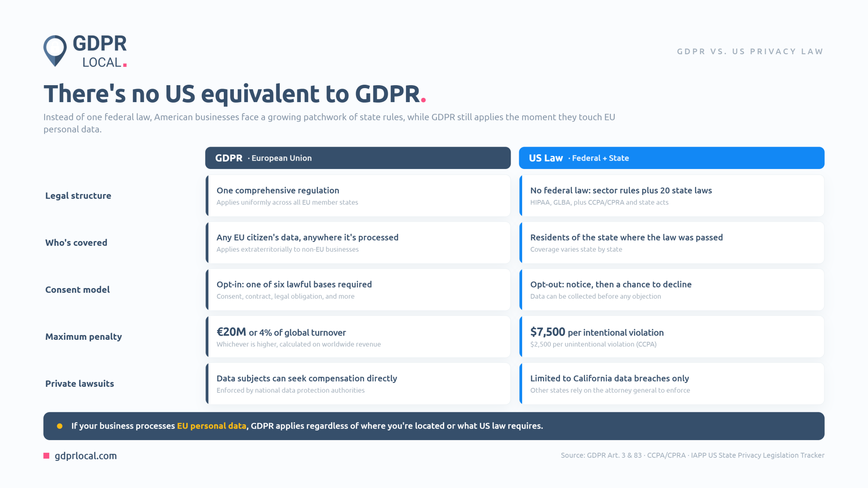Screen dimensions: 868x488
Task: Select the No federal law sector rules card
Action: pos(671,196)
